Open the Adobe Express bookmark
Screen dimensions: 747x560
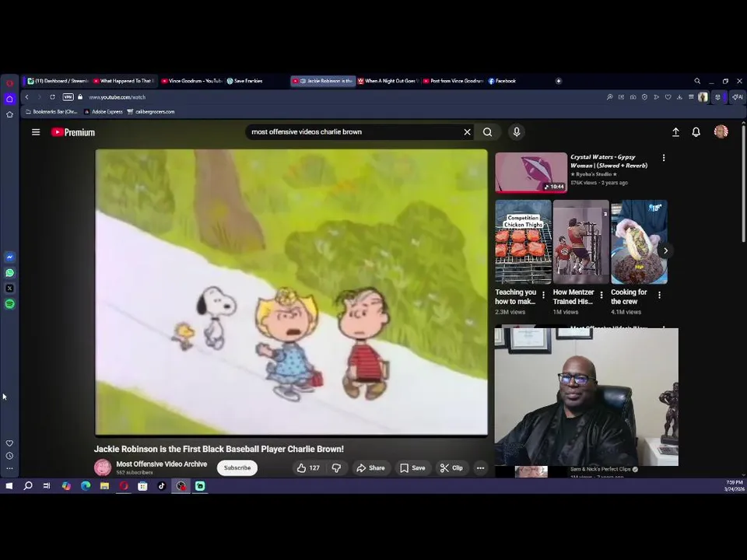[x=103, y=112]
